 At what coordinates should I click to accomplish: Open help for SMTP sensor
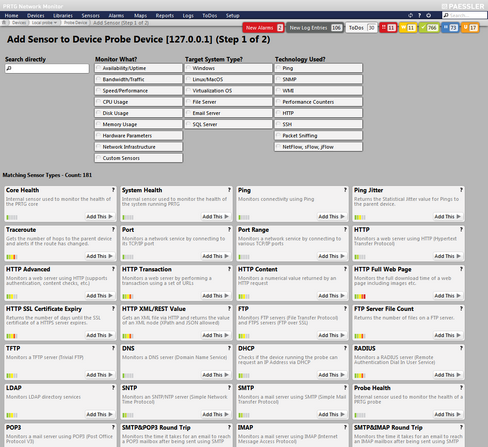coord(345,388)
